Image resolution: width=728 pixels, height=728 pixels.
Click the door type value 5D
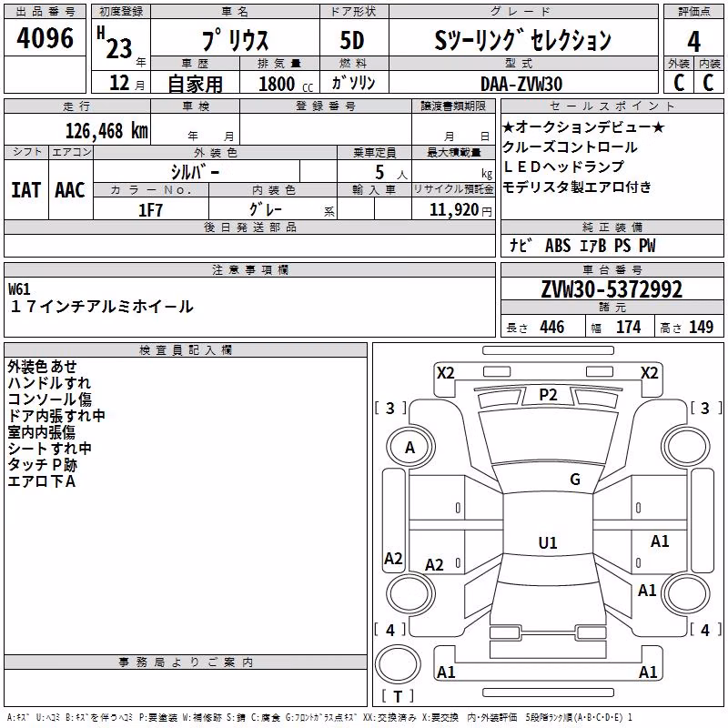point(352,40)
